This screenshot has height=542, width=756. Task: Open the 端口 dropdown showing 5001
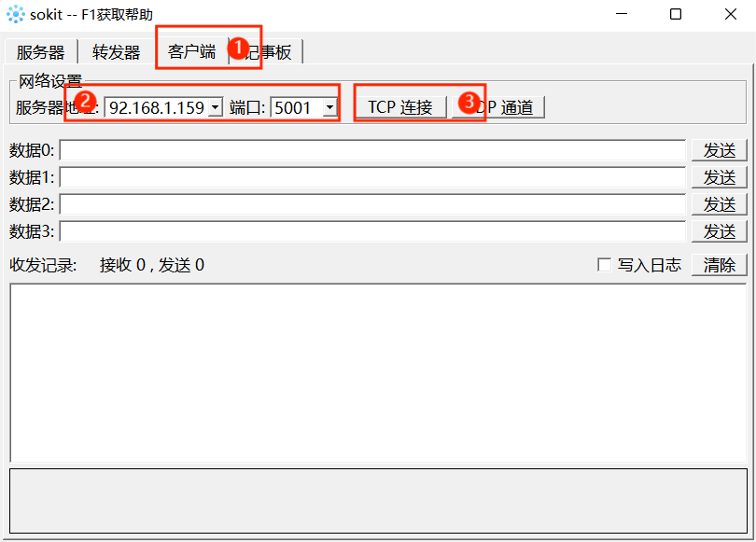tap(329, 108)
